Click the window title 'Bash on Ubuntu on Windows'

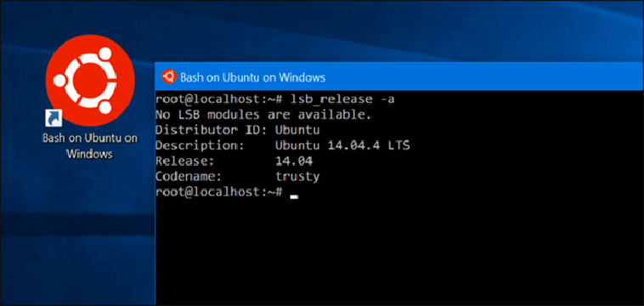point(253,77)
